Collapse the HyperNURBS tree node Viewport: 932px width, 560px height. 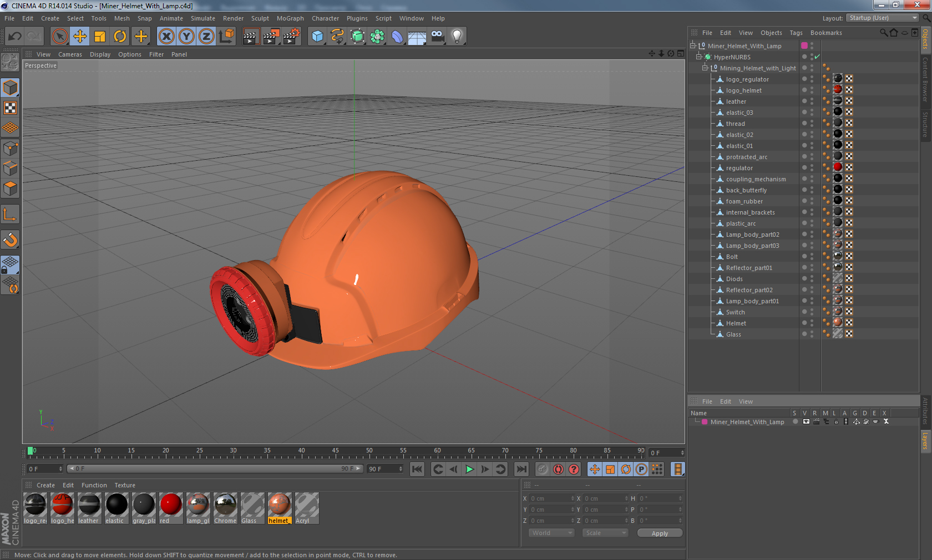pos(699,57)
